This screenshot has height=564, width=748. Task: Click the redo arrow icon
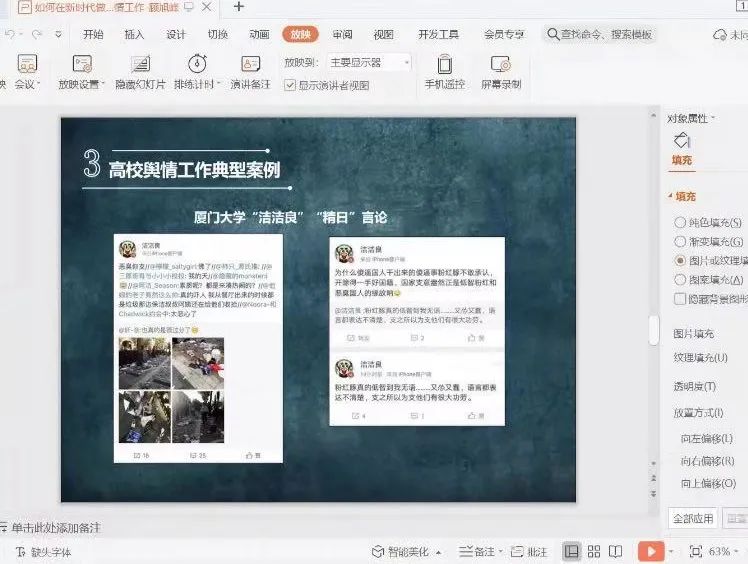(x=36, y=34)
